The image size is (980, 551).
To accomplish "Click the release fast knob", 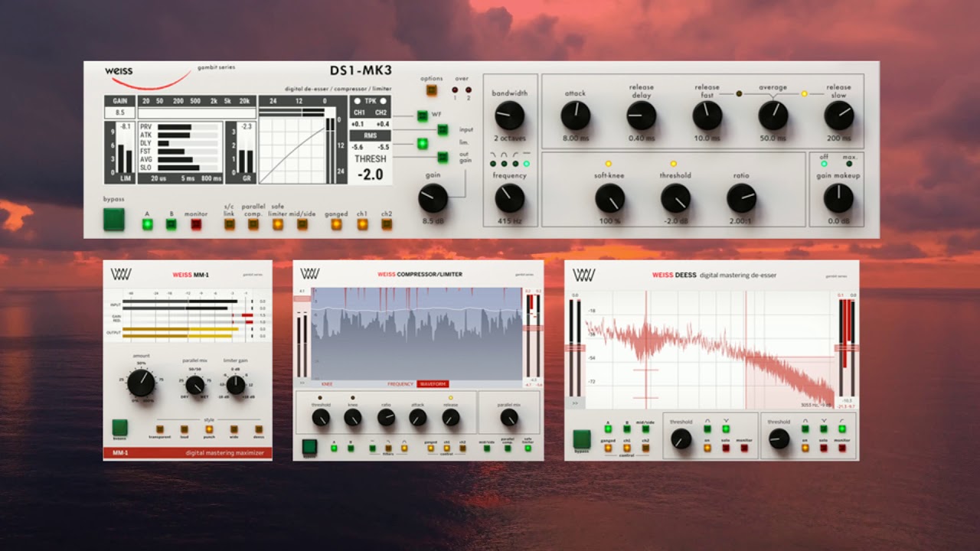I will [707, 116].
